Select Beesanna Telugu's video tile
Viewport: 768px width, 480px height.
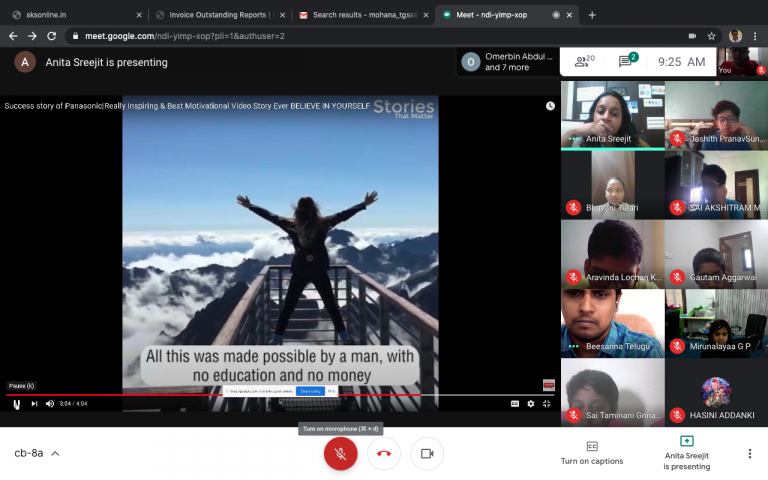(612, 323)
